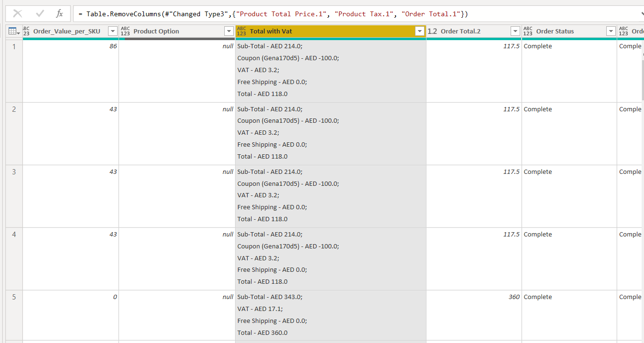
Task: Open filter dropdown for Order Status column
Action: (611, 31)
